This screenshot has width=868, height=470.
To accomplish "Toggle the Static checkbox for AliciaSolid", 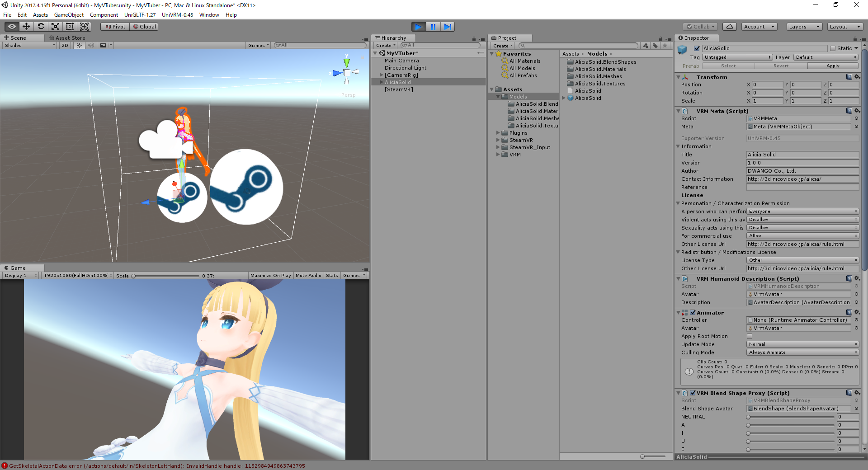I will (832, 48).
